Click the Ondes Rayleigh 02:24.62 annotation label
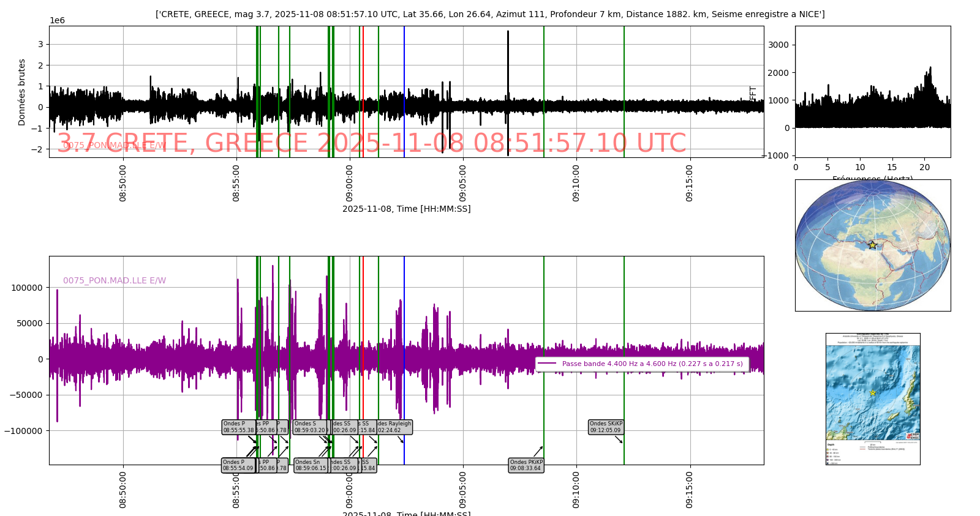This screenshot has width=980, height=516. pos(395,427)
